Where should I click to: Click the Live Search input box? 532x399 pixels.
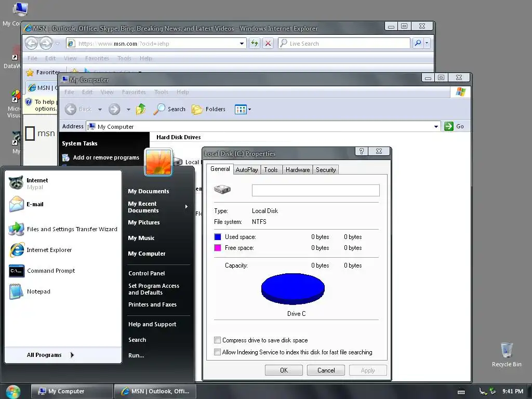(344, 43)
